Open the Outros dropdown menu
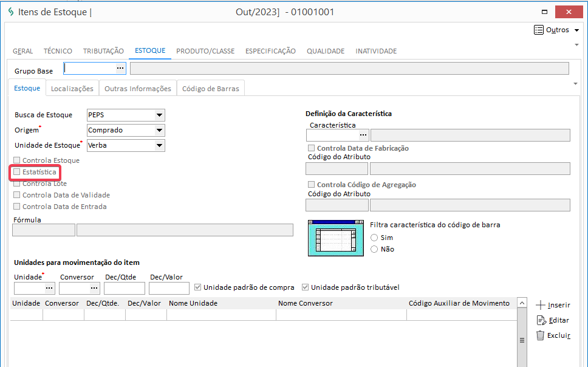Image resolution: width=588 pixels, height=367 pixels. [x=559, y=30]
